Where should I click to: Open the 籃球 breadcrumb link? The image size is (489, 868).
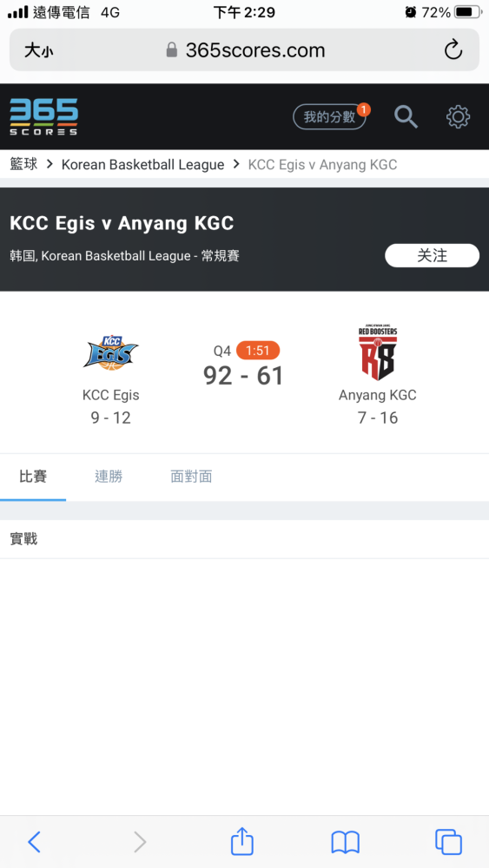pyautogui.click(x=23, y=164)
